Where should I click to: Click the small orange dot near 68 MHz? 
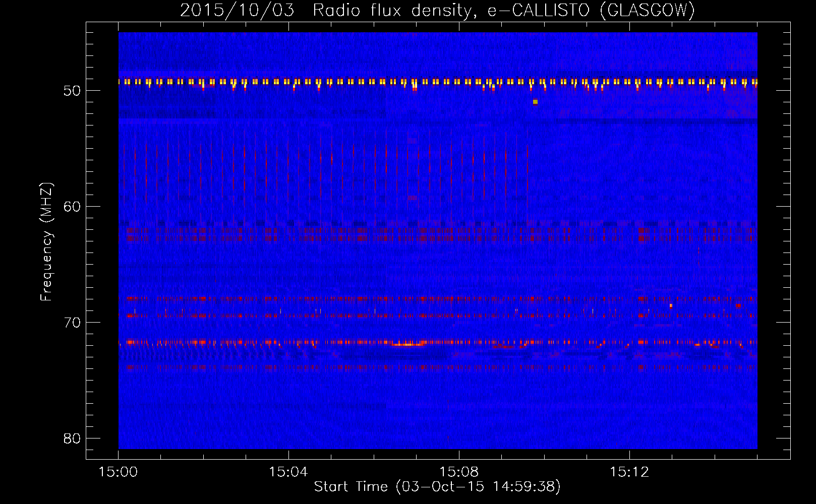click(671, 305)
